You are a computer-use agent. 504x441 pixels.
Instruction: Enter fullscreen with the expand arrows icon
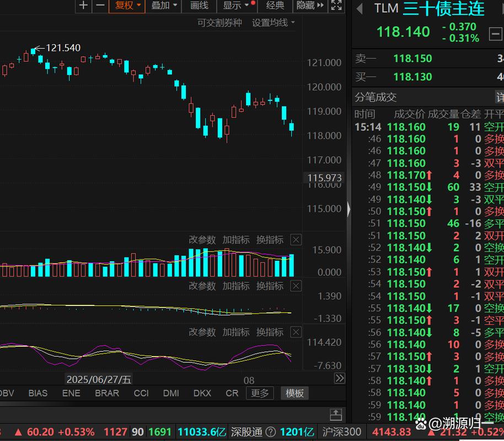click(336, 6)
